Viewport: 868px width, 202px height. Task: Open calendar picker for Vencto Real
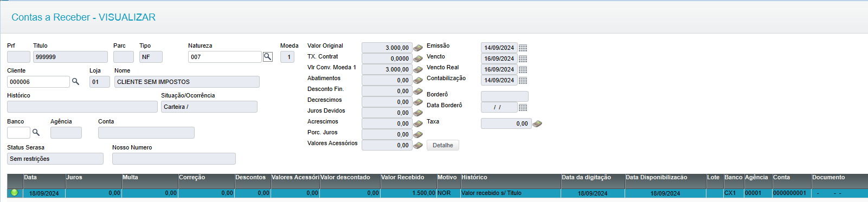coord(523,70)
